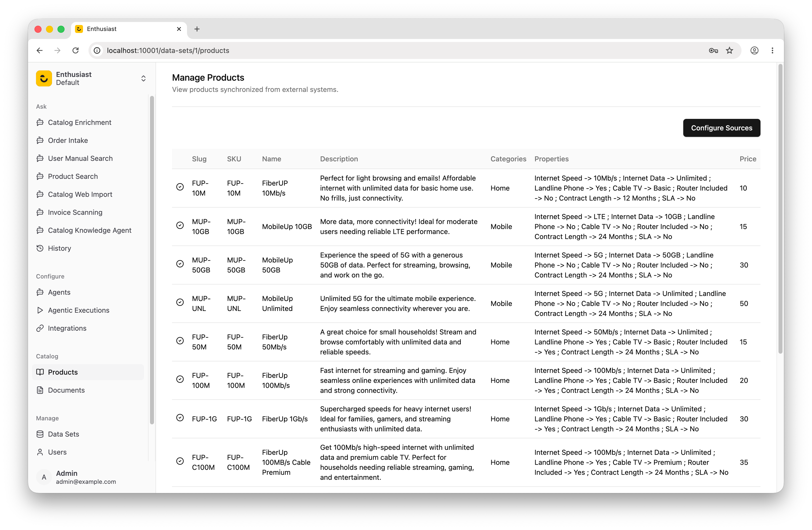The height and width of the screenshot is (530, 812).
Task: Click the Users person icon
Action: 40,452
